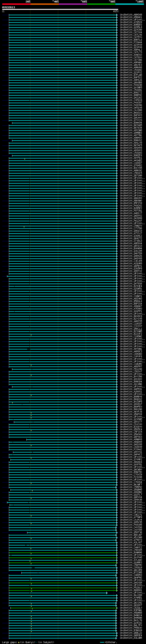Screen dimensions: 146x644
Task: Select the UniRef100_C5KGC5 label
Action: coord(131,173)
